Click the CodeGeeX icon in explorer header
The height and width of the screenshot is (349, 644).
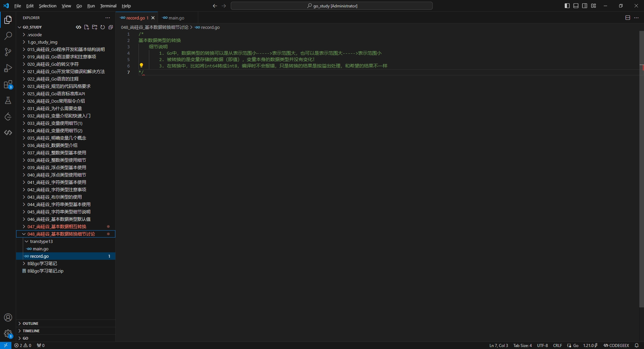[x=78, y=27]
